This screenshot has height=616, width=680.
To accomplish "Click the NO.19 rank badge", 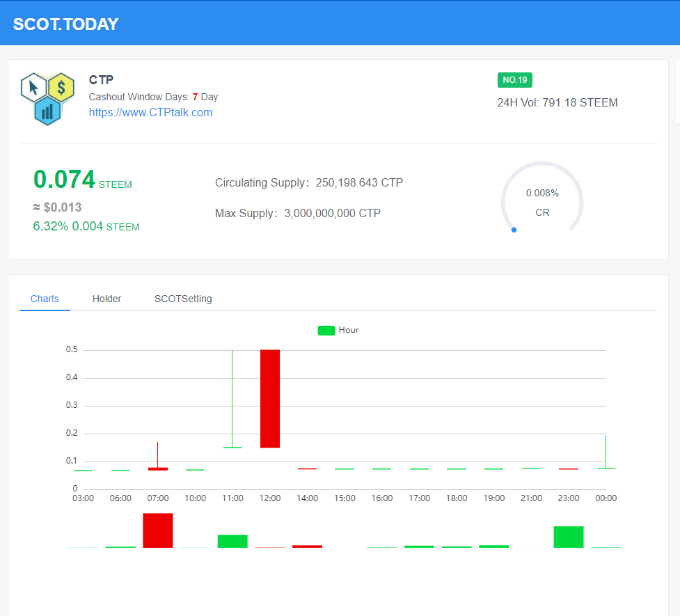I will tap(515, 80).
